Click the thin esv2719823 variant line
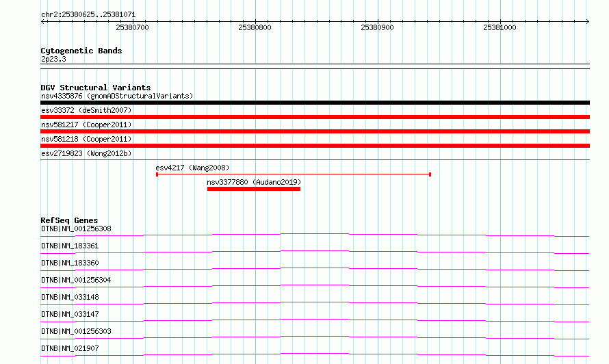 pos(315,159)
